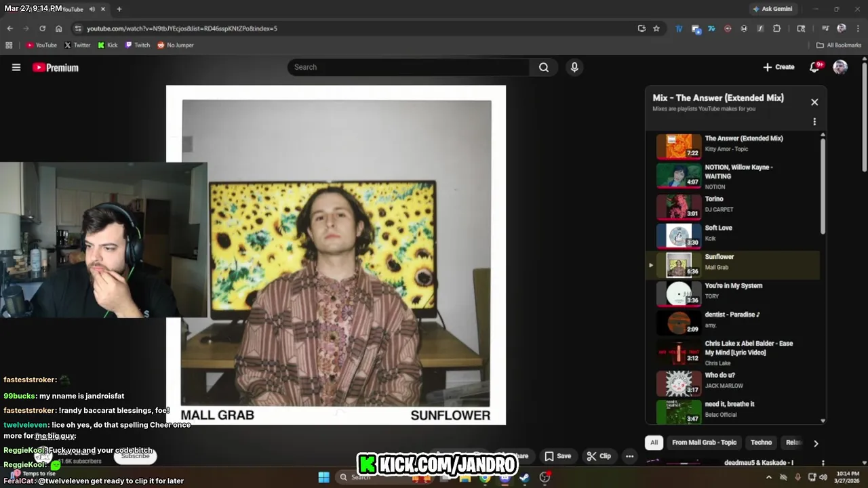Open Twitch bookmark
The image size is (868, 488).
[138, 45]
